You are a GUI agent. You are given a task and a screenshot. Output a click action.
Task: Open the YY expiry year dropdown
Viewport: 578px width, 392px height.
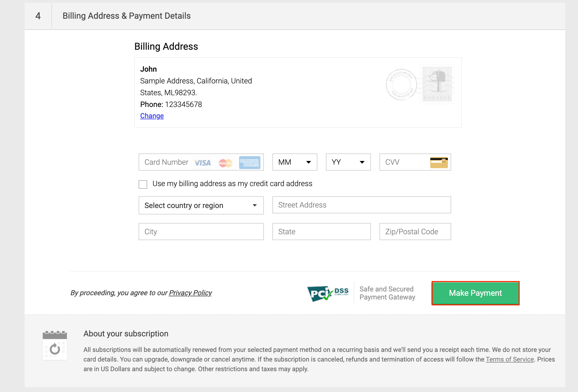(348, 162)
